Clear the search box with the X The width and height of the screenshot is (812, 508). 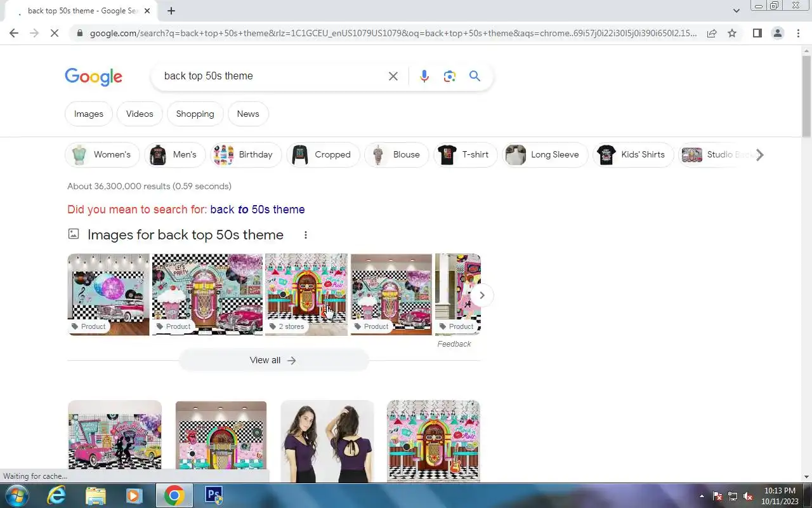[x=393, y=76]
